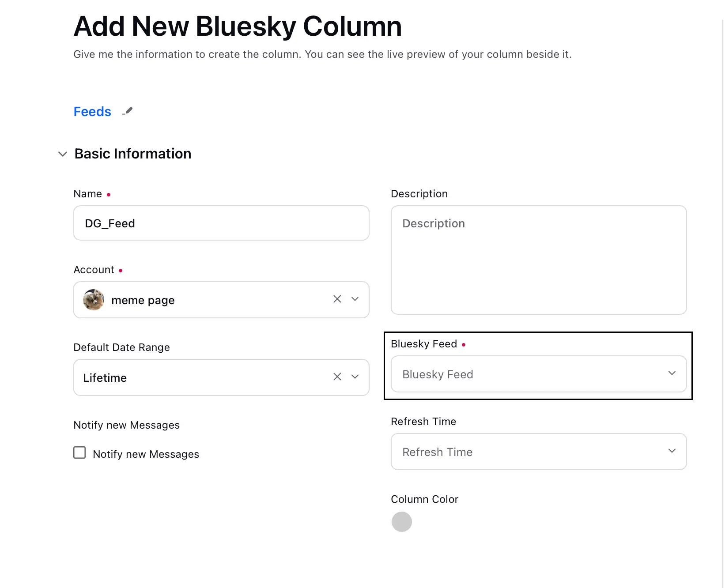
Task: Click the Bluesky Feed dropdown chevron
Action: pyautogui.click(x=672, y=373)
